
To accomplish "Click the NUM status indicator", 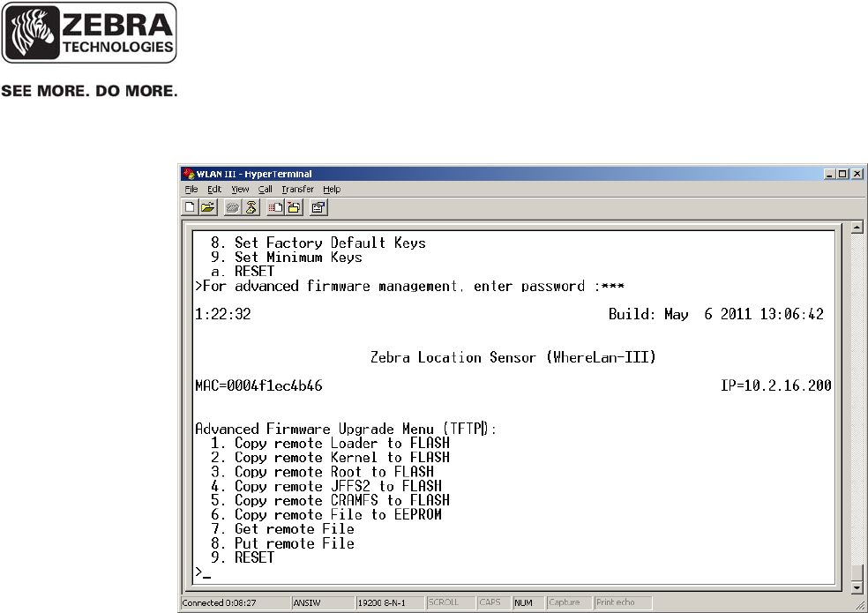I will [523, 603].
